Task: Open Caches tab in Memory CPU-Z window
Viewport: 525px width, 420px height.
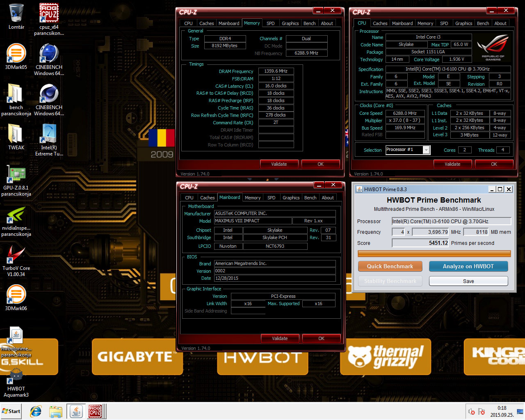Action: tap(206, 23)
